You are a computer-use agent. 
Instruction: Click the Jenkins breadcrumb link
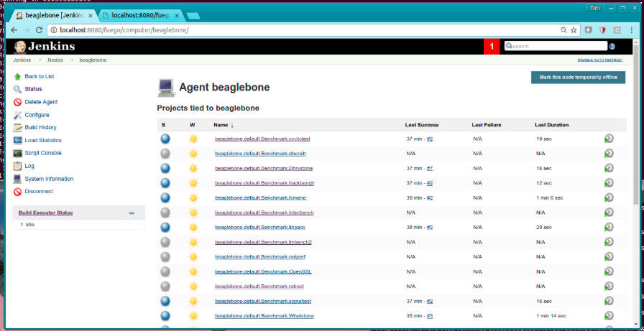coord(22,60)
